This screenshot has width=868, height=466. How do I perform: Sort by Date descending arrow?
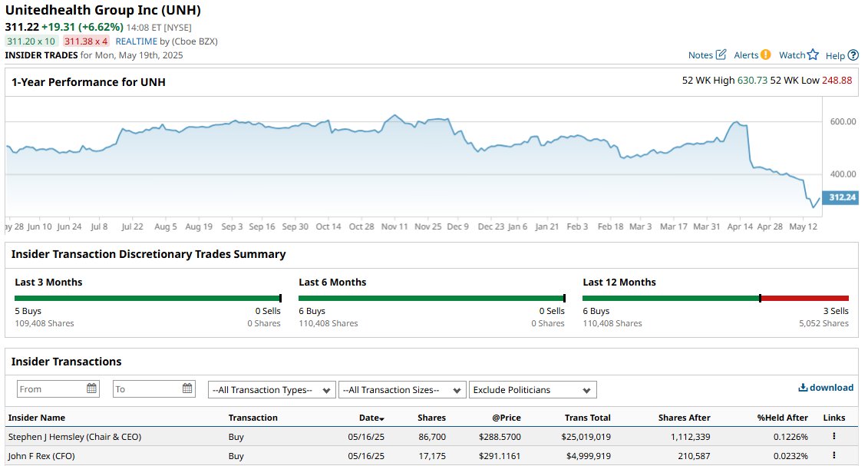point(382,419)
